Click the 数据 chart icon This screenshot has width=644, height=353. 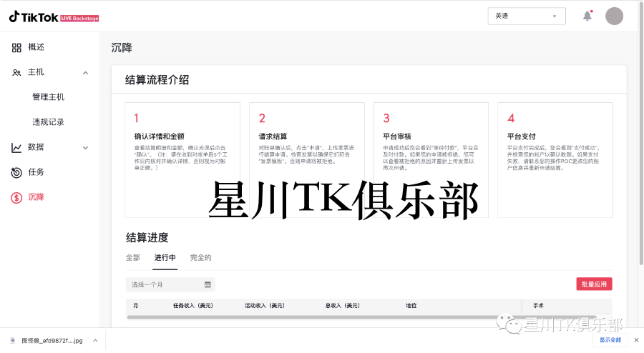pos(16,148)
